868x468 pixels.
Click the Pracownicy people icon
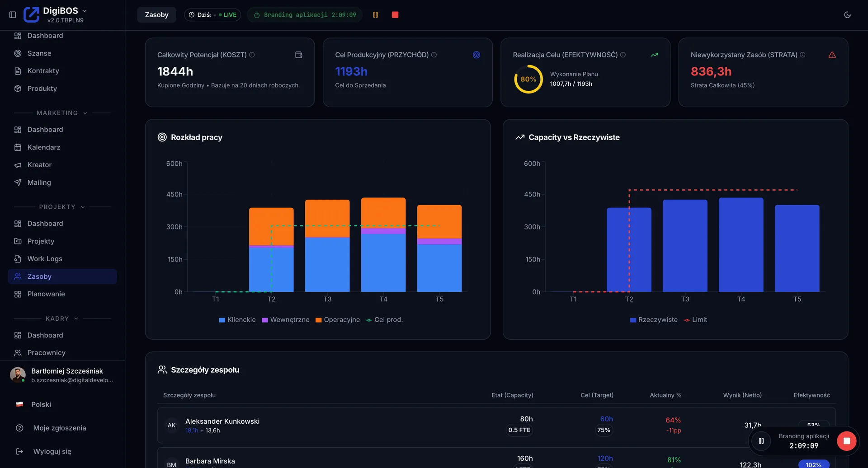(x=18, y=353)
